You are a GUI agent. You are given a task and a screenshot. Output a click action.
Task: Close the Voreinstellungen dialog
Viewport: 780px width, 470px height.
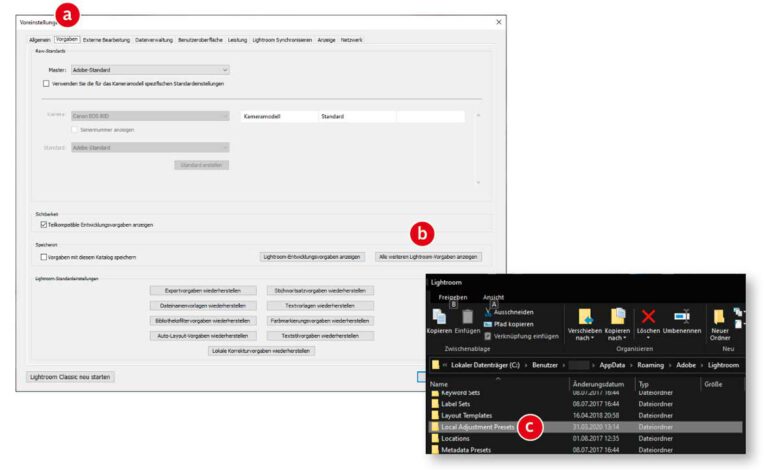[498, 22]
